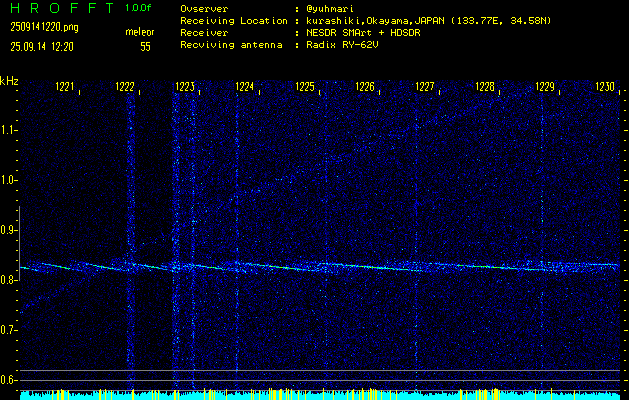Click the cyan signal level bar graph
Viewport: 629px width, 400px height.
pos(320,394)
